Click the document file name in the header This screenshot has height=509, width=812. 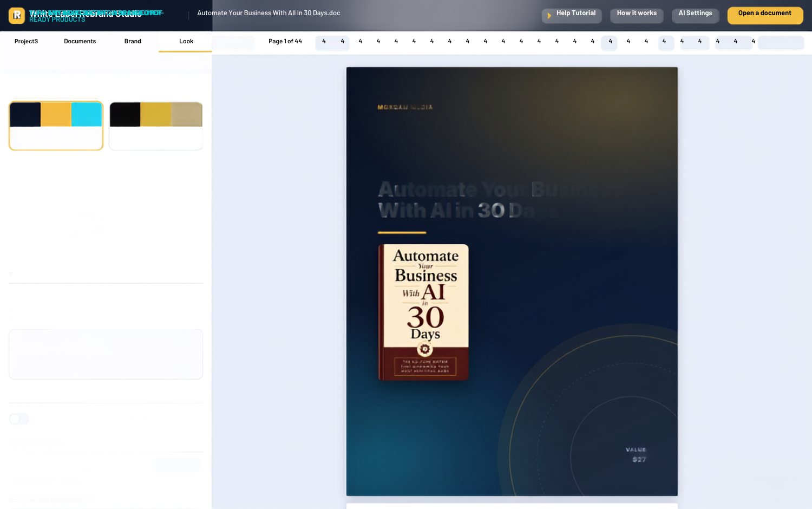click(269, 13)
